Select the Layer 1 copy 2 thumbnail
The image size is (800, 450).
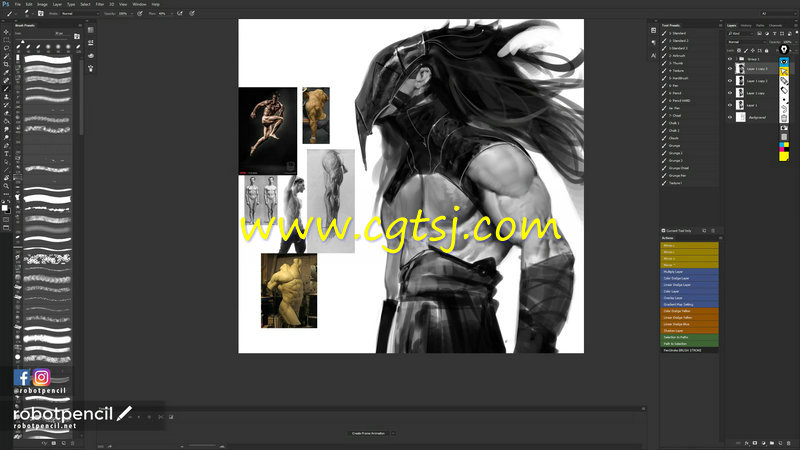click(x=740, y=81)
